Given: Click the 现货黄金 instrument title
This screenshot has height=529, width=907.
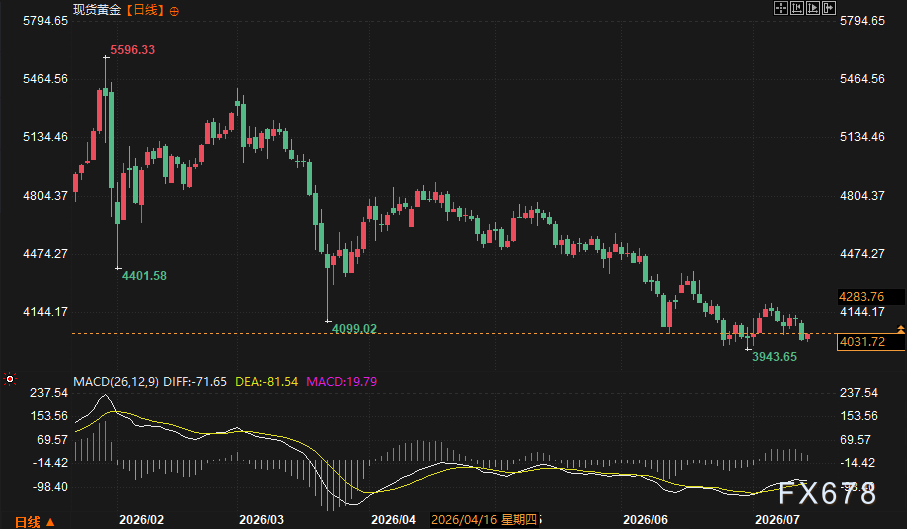Looking at the screenshot, I should [x=97, y=10].
